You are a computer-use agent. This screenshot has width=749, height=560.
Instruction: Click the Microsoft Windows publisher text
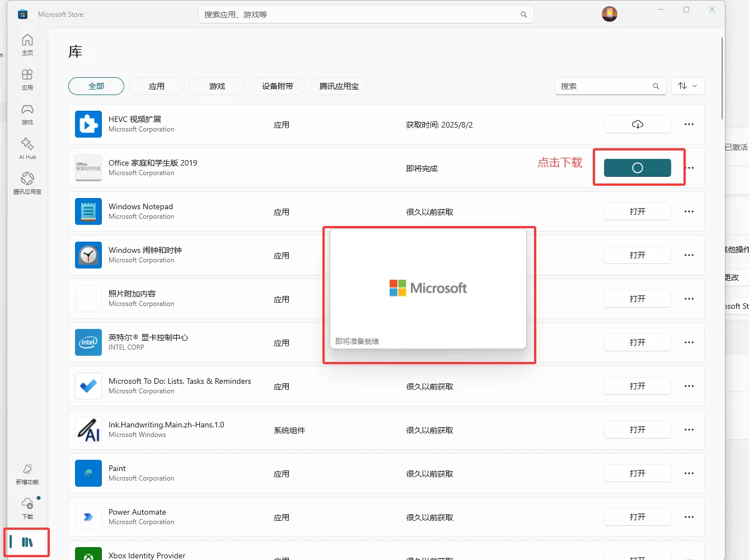(x=137, y=435)
